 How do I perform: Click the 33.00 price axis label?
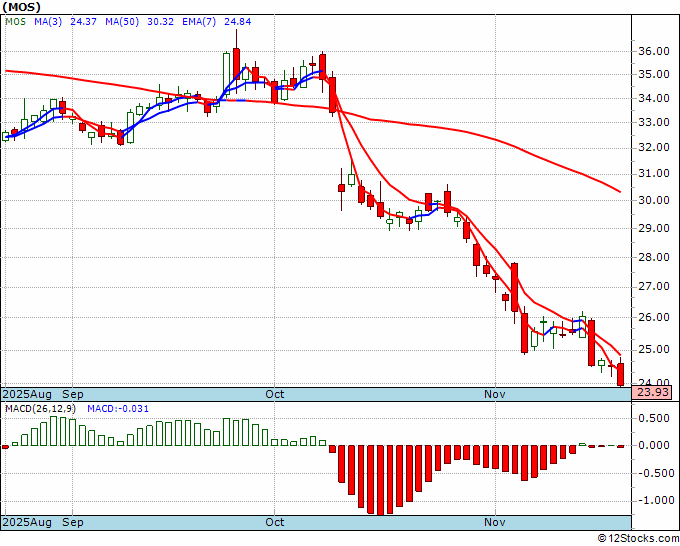click(654, 123)
